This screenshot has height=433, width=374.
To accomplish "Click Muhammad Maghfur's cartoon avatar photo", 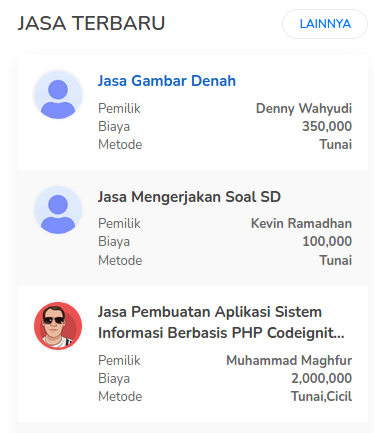I will 58,326.
